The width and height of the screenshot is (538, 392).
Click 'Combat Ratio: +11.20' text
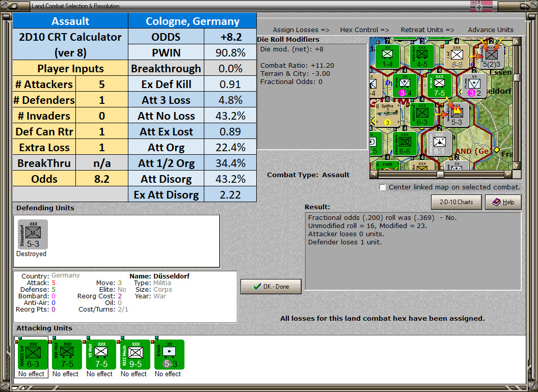pyautogui.click(x=297, y=65)
